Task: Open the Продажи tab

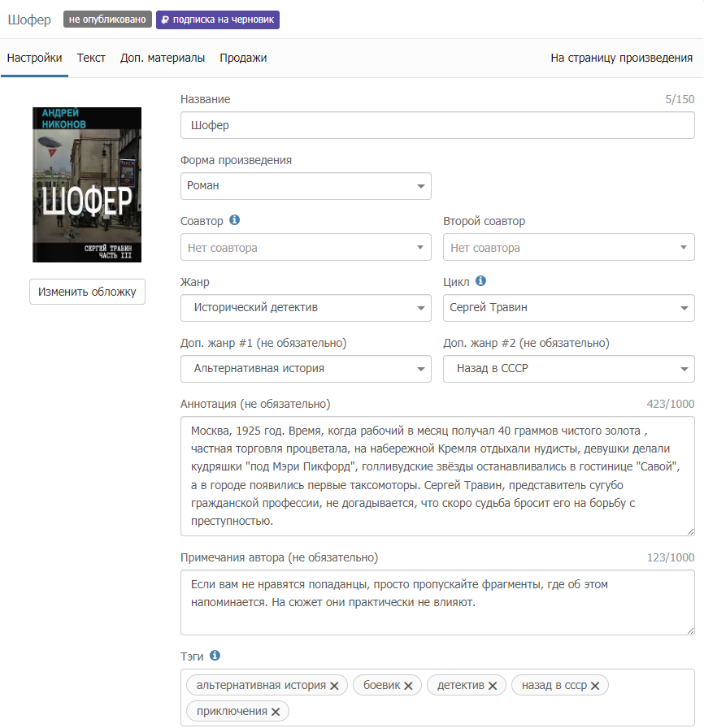Action: [243, 58]
